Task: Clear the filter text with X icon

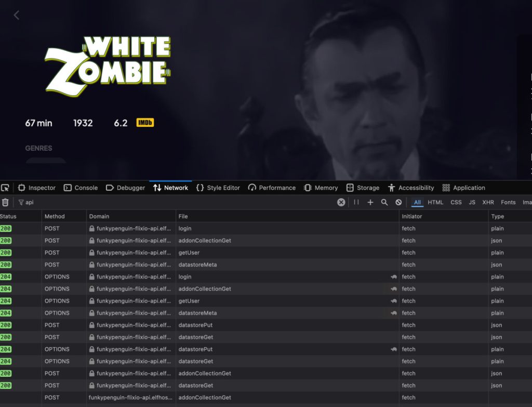Action: click(x=341, y=202)
